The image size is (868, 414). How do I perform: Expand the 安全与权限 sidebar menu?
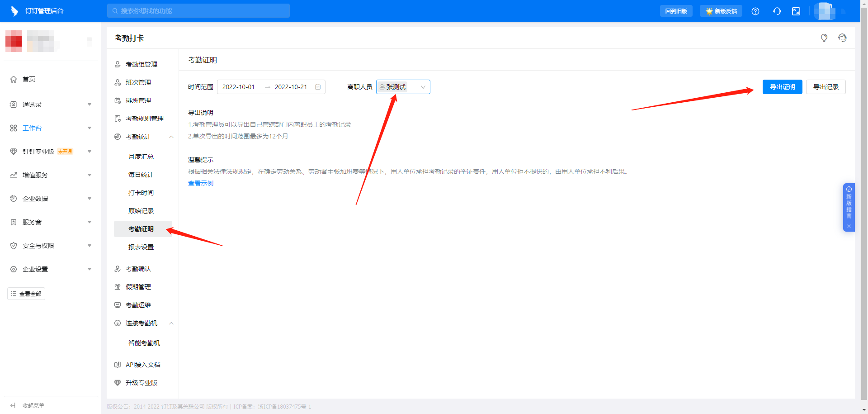click(x=89, y=246)
